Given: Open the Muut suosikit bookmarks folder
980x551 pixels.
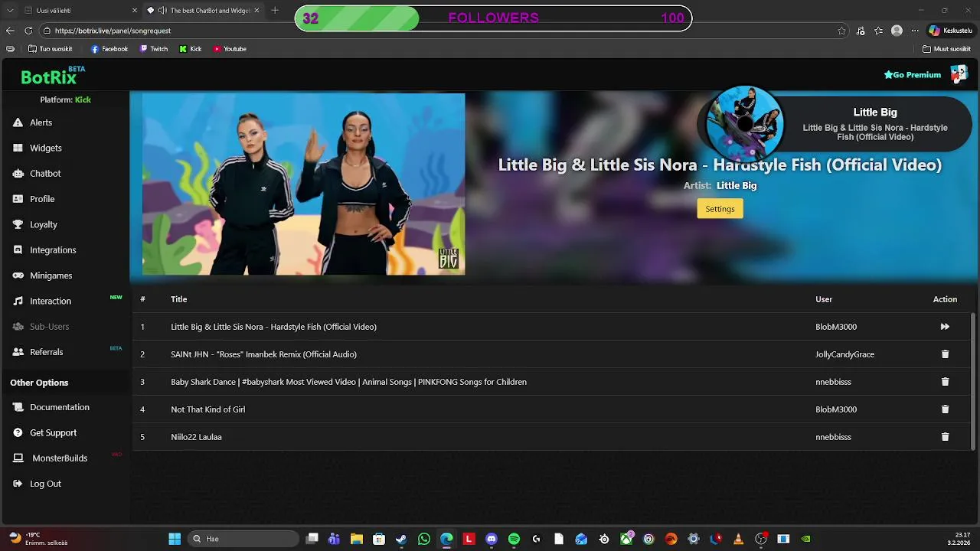Looking at the screenshot, I should click(946, 49).
